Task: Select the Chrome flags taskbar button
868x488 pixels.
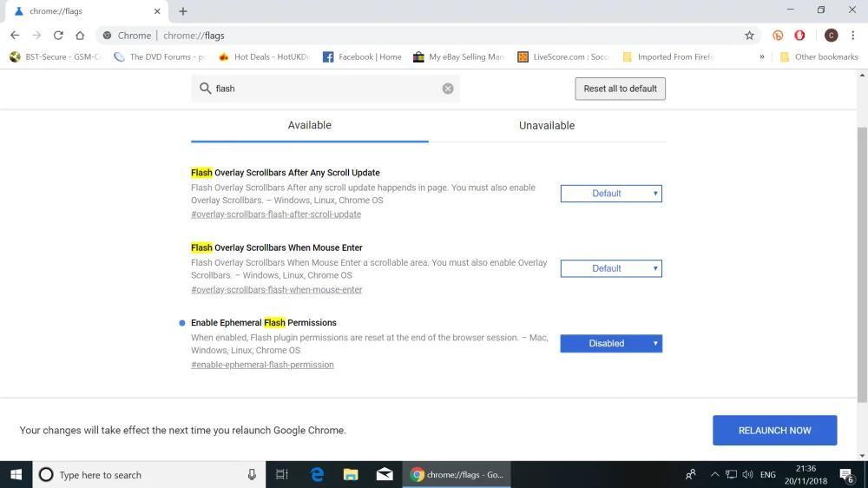Action: (x=457, y=475)
